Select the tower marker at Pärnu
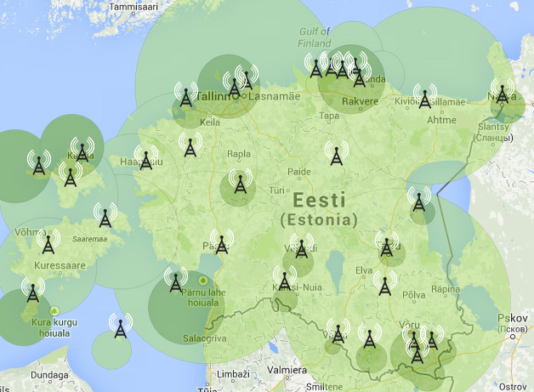534x392 pixels. coord(222,243)
